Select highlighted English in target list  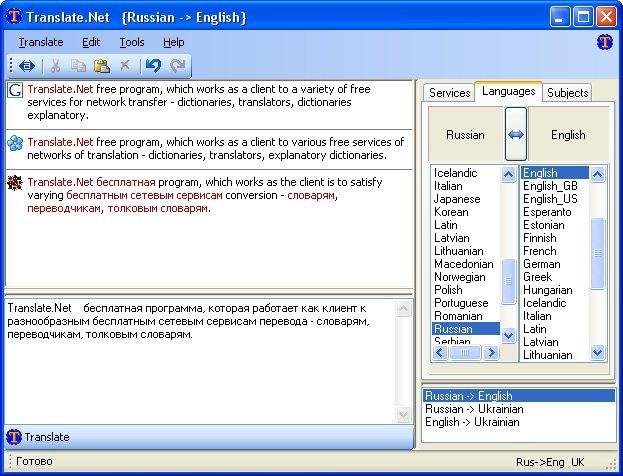click(555, 173)
